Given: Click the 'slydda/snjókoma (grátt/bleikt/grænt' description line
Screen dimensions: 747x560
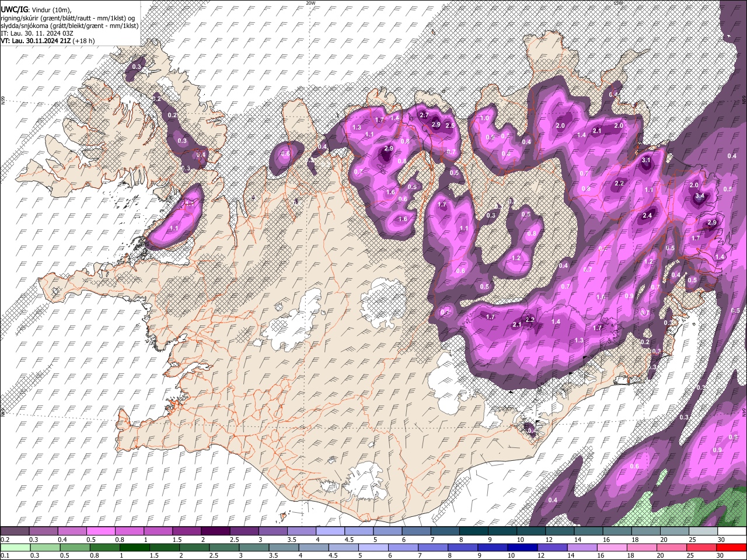Looking at the screenshot, I should tap(69, 26).
